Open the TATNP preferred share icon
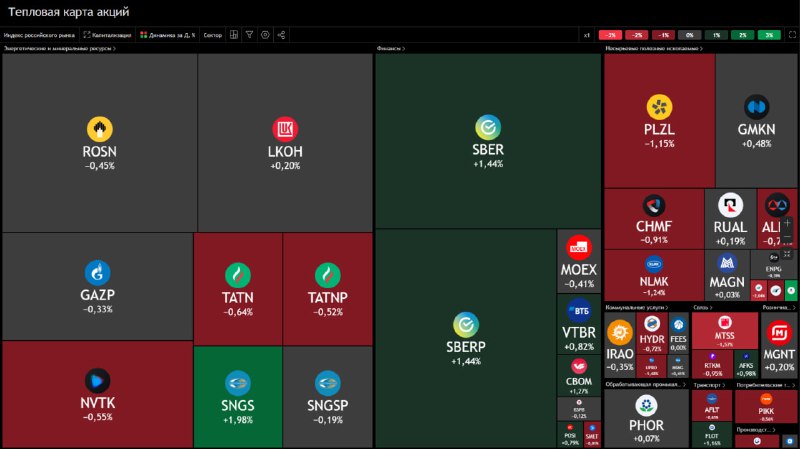The width and height of the screenshot is (800, 449). click(x=328, y=275)
